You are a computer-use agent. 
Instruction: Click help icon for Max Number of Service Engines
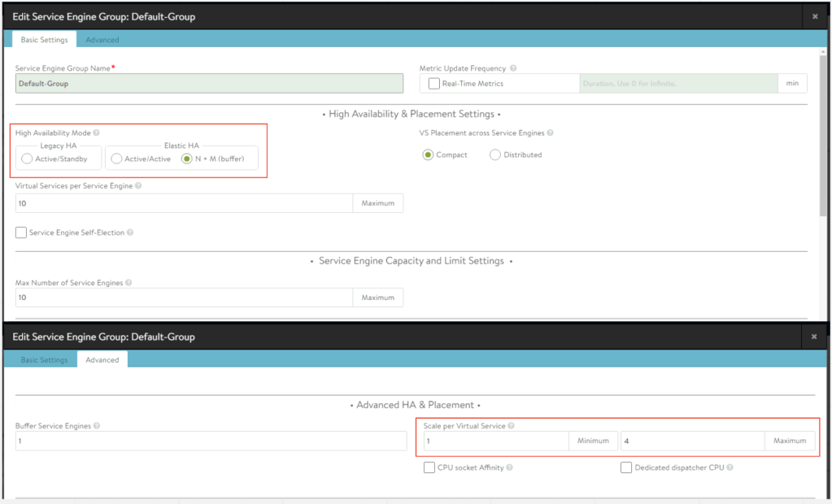(129, 283)
